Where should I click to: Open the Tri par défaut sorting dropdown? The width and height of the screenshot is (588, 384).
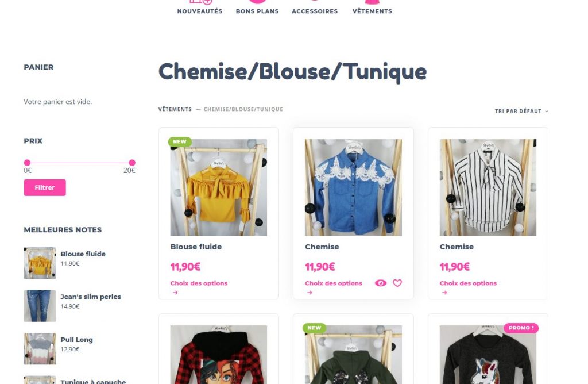point(521,111)
